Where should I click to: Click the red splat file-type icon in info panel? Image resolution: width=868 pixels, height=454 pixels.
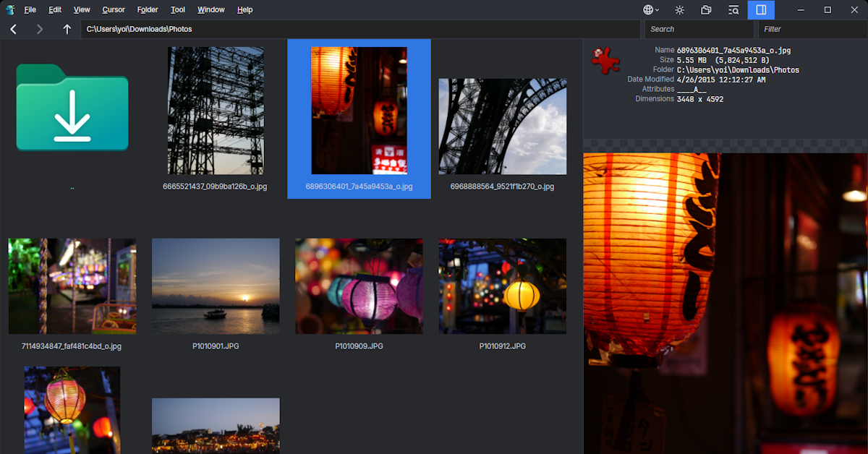point(606,60)
